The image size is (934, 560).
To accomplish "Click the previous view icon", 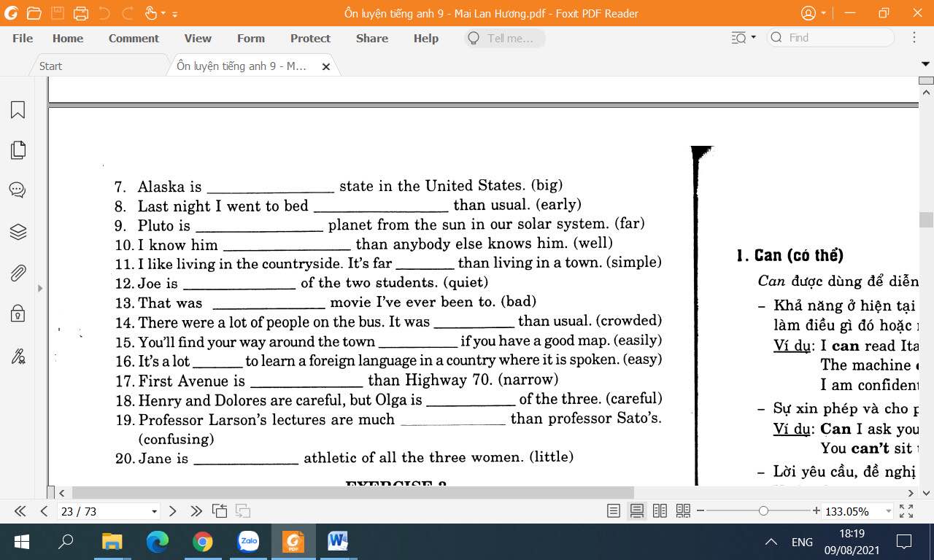I will click(219, 511).
